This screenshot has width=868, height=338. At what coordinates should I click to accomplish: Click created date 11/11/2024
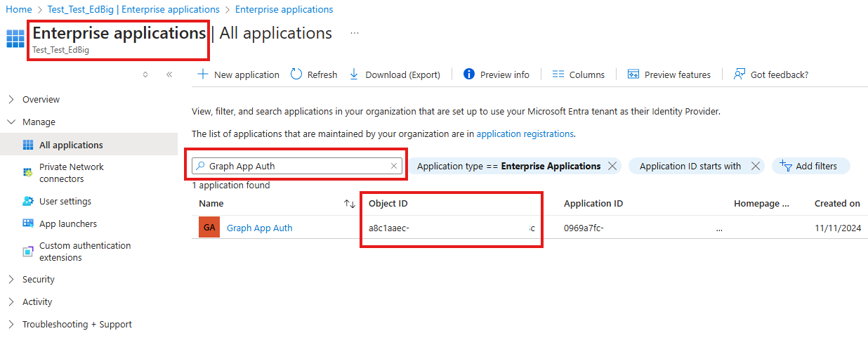point(838,228)
